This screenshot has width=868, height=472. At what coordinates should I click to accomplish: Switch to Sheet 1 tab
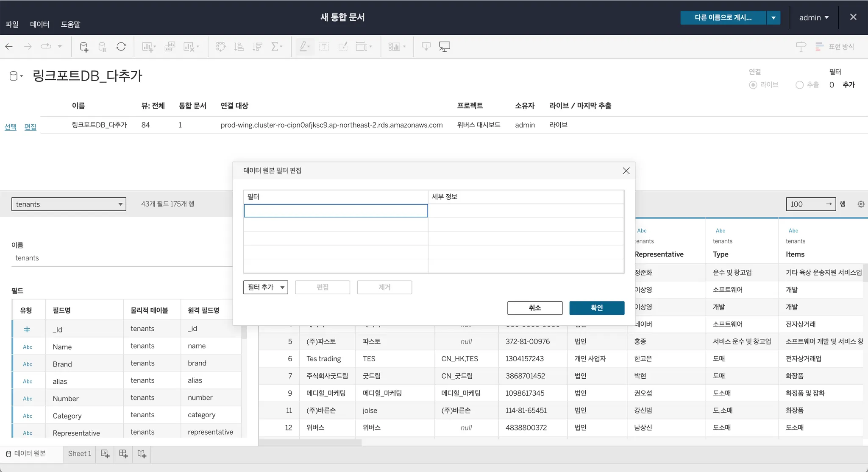[80, 454]
